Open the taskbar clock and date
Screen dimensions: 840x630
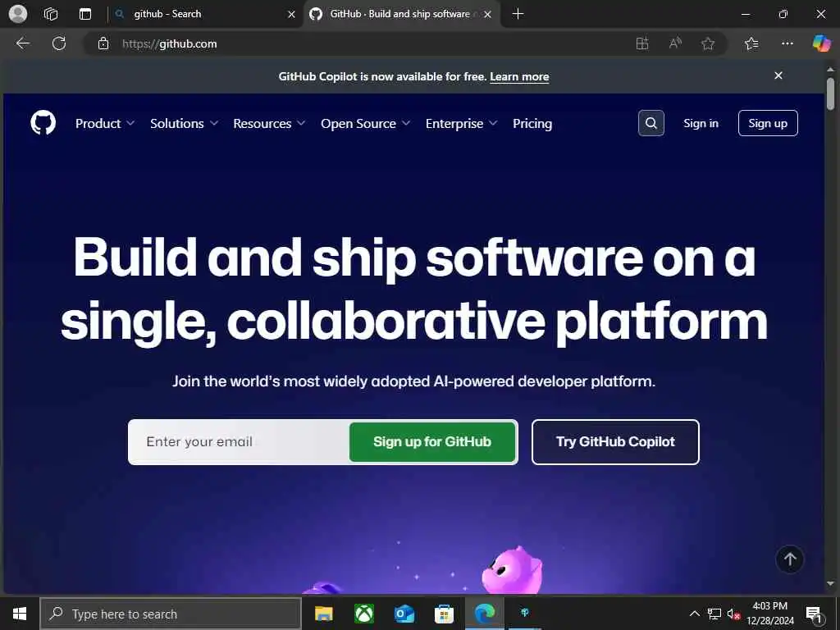[769, 614]
